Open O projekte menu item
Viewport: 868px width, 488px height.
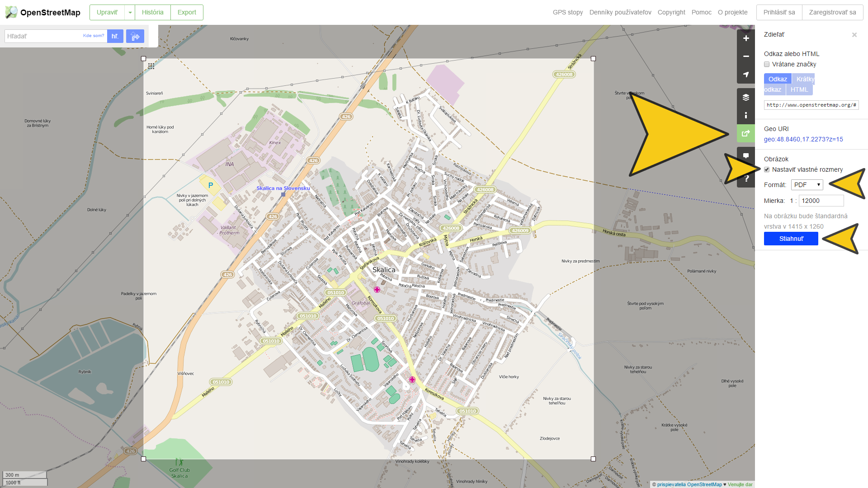(x=733, y=12)
